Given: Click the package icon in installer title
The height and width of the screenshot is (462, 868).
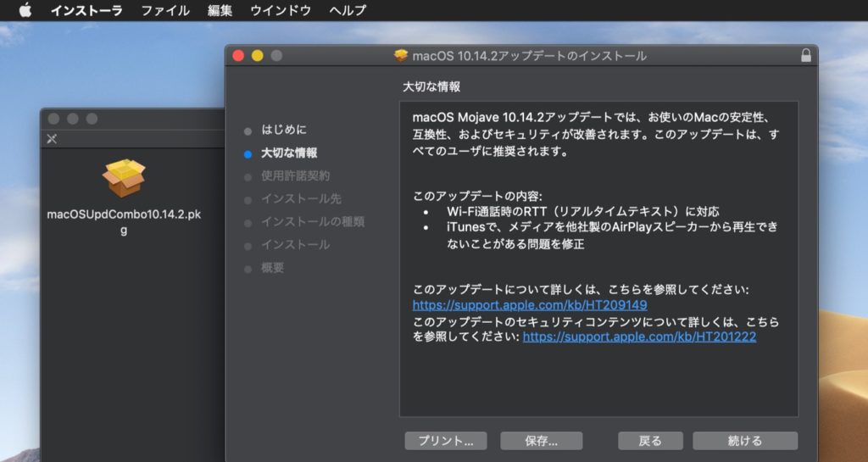Looking at the screenshot, I should coord(401,56).
